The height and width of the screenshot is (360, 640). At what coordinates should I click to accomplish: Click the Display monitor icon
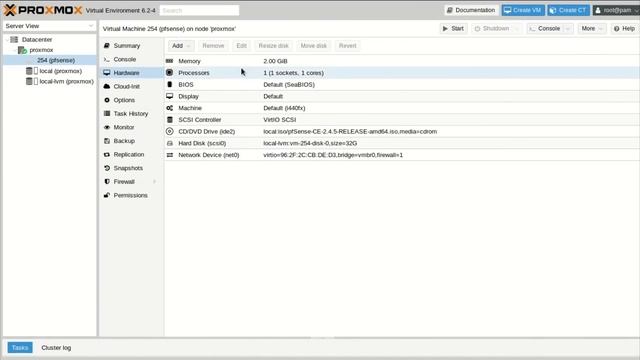tap(169, 96)
